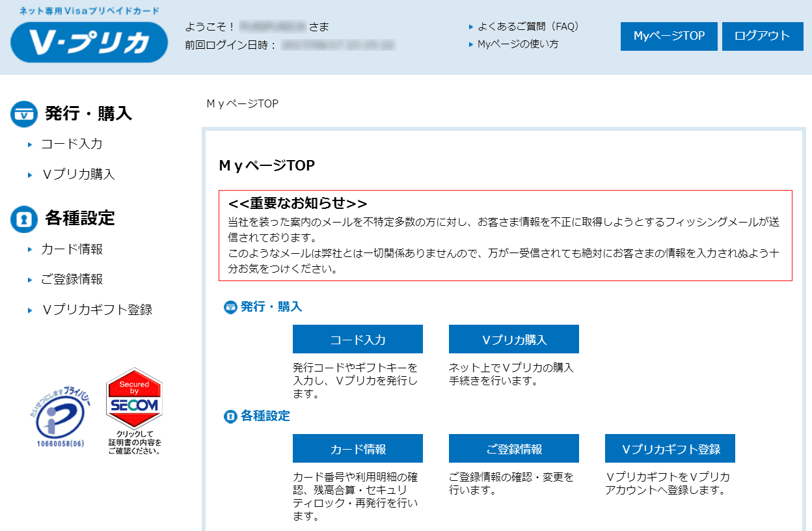Open カード情報 from the sidebar
The width and height of the screenshot is (812, 531).
click(x=72, y=249)
